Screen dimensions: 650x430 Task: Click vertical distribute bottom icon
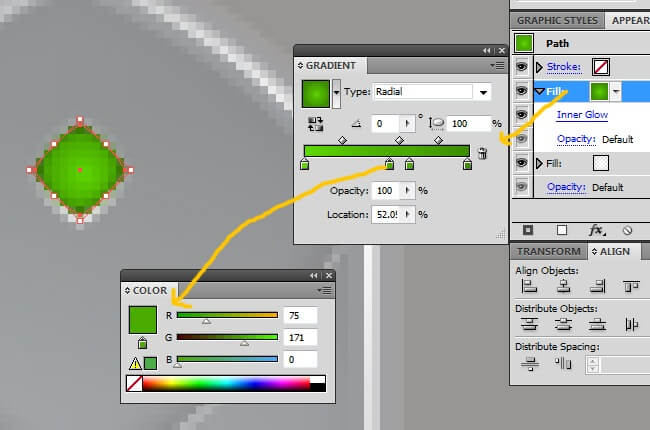point(597,324)
